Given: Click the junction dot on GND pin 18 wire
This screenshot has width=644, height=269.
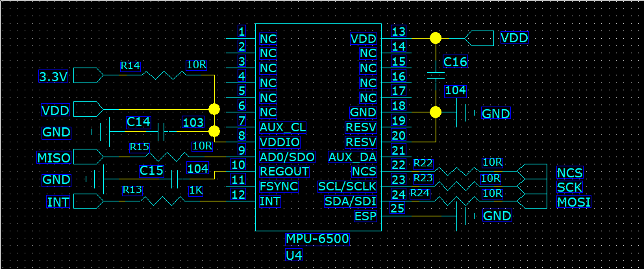Looking at the screenshot, I should 436,112.
